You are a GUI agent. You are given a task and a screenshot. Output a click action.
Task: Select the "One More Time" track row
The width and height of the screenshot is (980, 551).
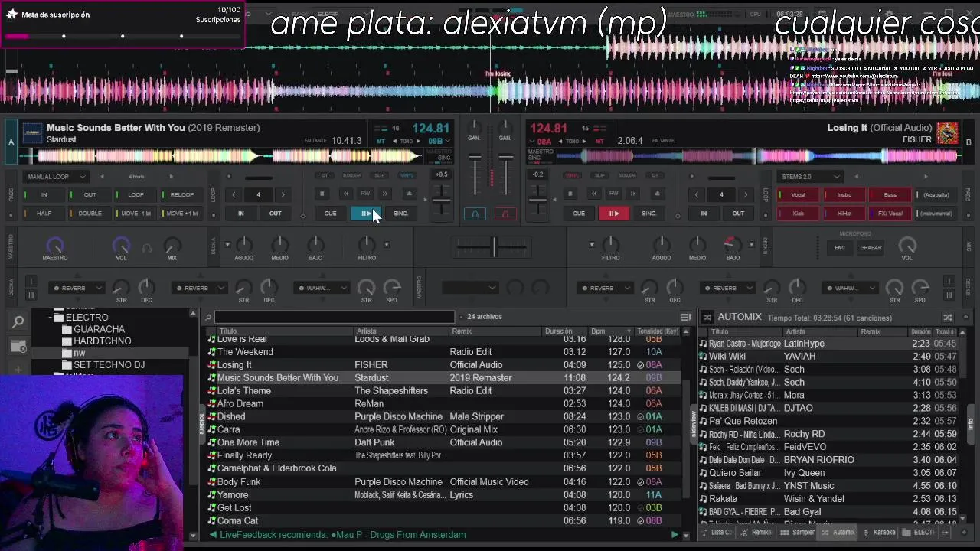click(x=444, y=442)
